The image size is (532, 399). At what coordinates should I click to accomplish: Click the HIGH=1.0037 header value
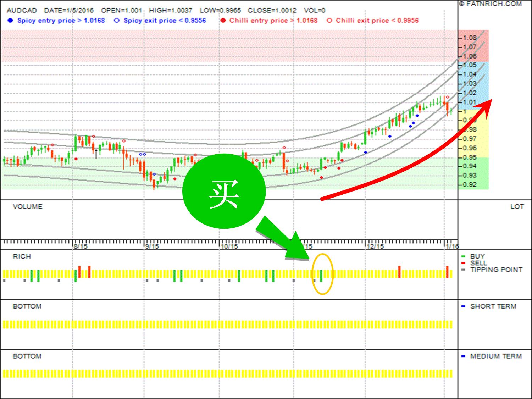click(x=171, y=10)
